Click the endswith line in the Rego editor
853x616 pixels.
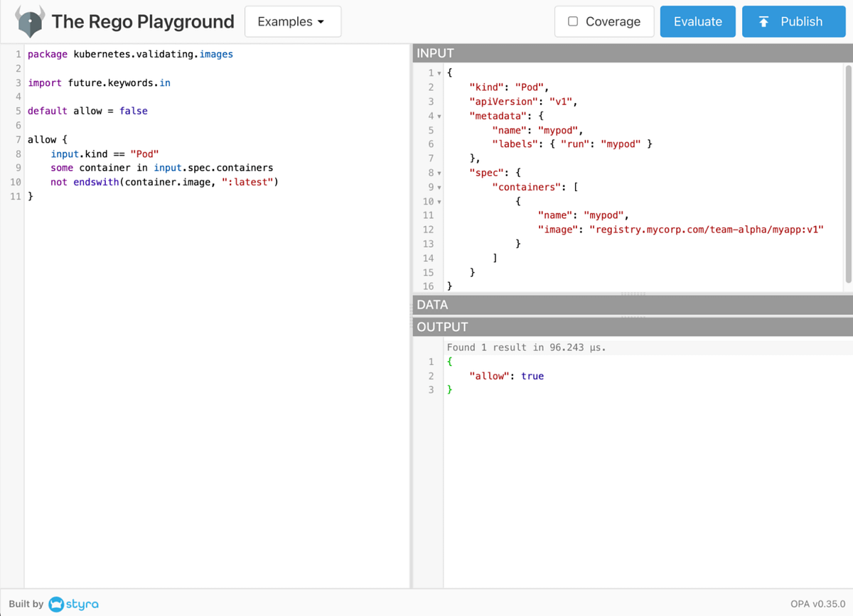[x=162, y=182]
